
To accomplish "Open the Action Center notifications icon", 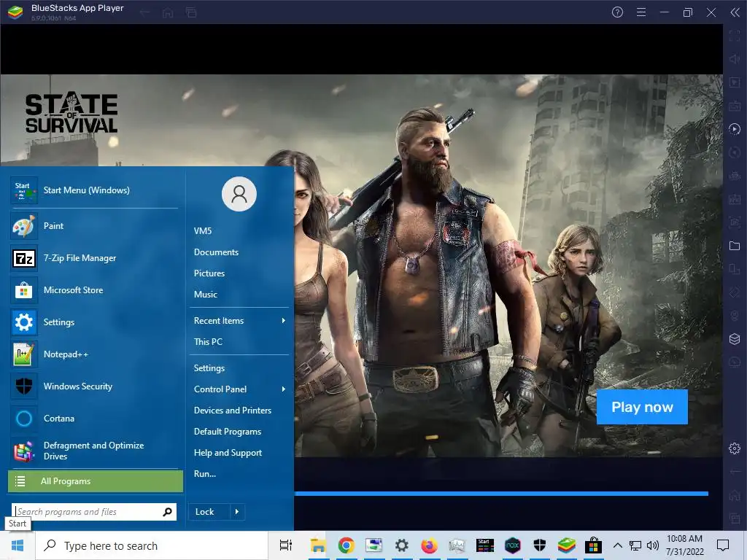I will pos(723,545).
